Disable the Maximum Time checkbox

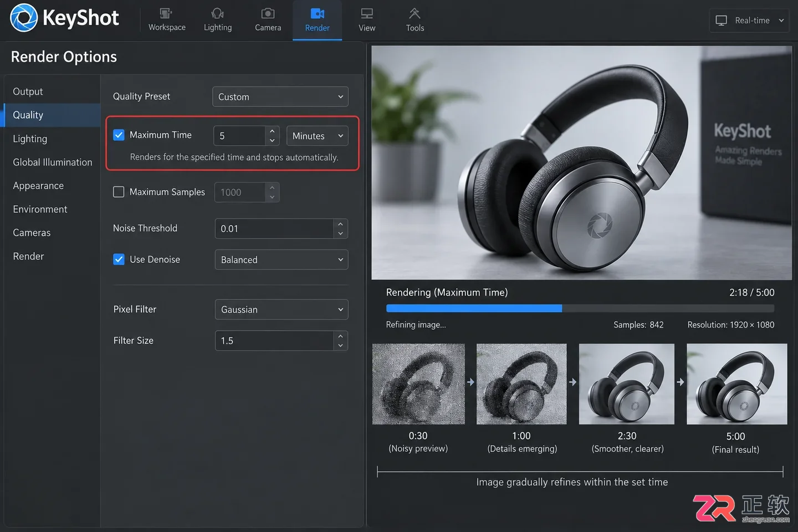click(x=119, y=135)
